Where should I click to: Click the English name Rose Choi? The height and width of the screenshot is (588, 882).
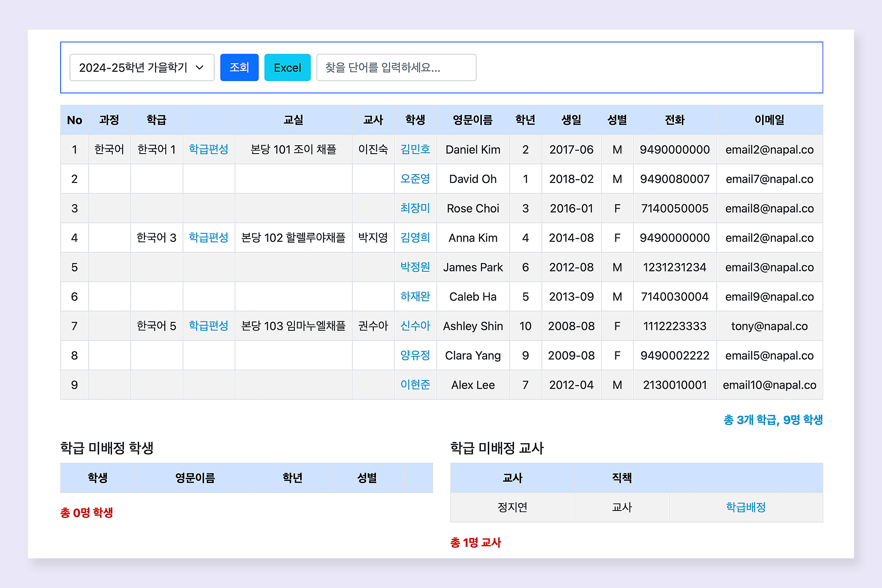pyautogui.click(x=473, y=208)
